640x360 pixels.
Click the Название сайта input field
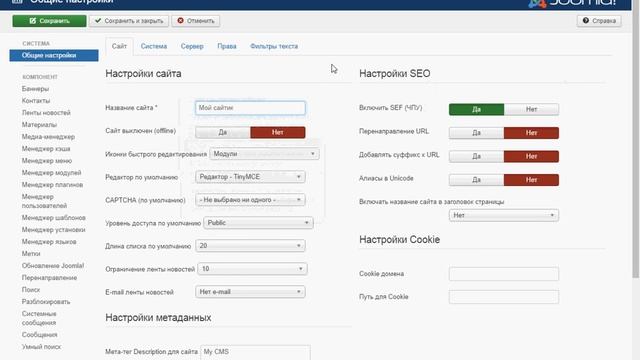point(250,108)
